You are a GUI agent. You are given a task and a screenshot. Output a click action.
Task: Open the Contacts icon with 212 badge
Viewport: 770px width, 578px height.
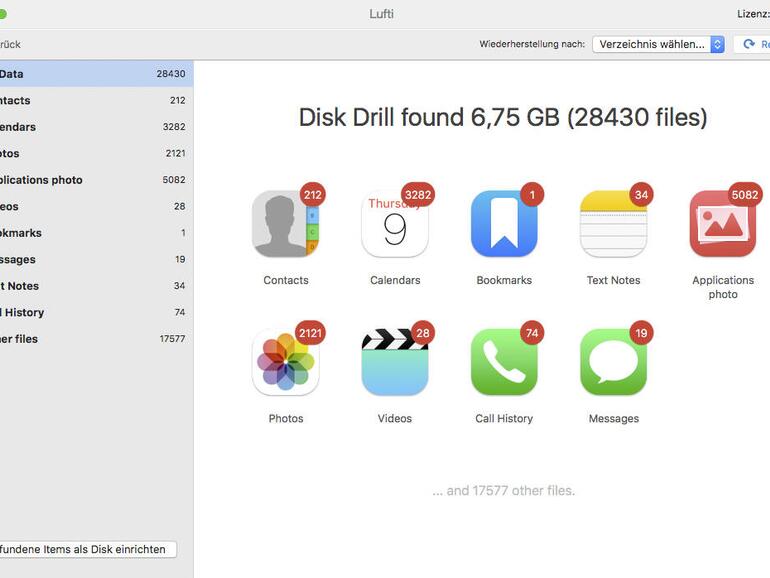[x=286, y=224]
